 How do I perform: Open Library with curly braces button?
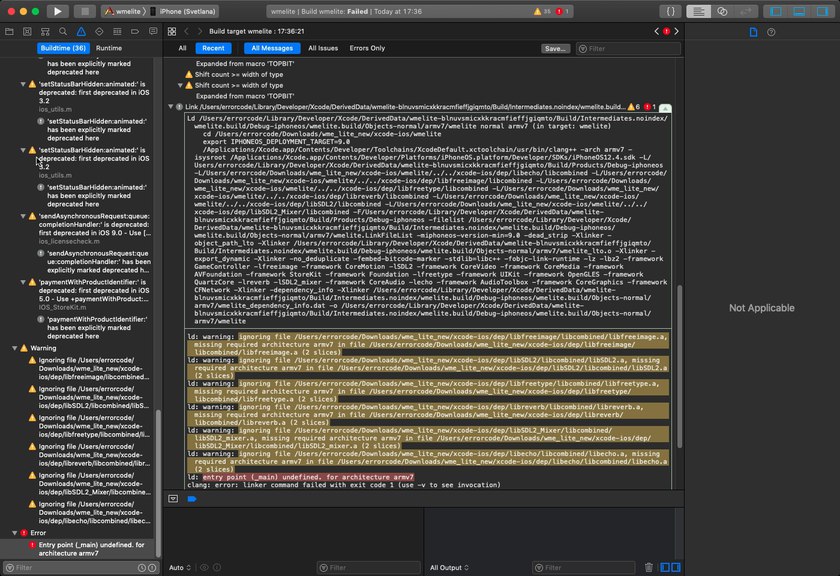click(x=670, y=11)
